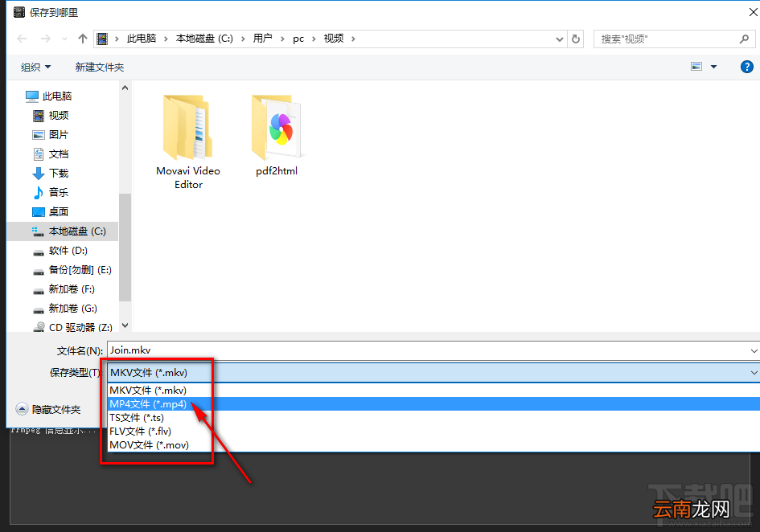The height and width of the screenshot is (532, 760).
Task: Expand the 文件名 dropdown arrow
Action: pyautogui.click(x=754, y=350)
